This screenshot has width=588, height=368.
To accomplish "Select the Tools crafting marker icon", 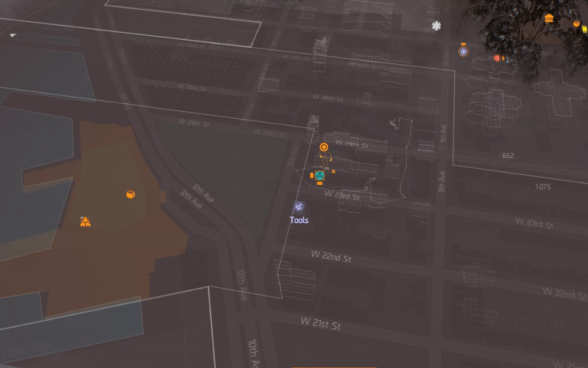I will [x=299, y=206].
